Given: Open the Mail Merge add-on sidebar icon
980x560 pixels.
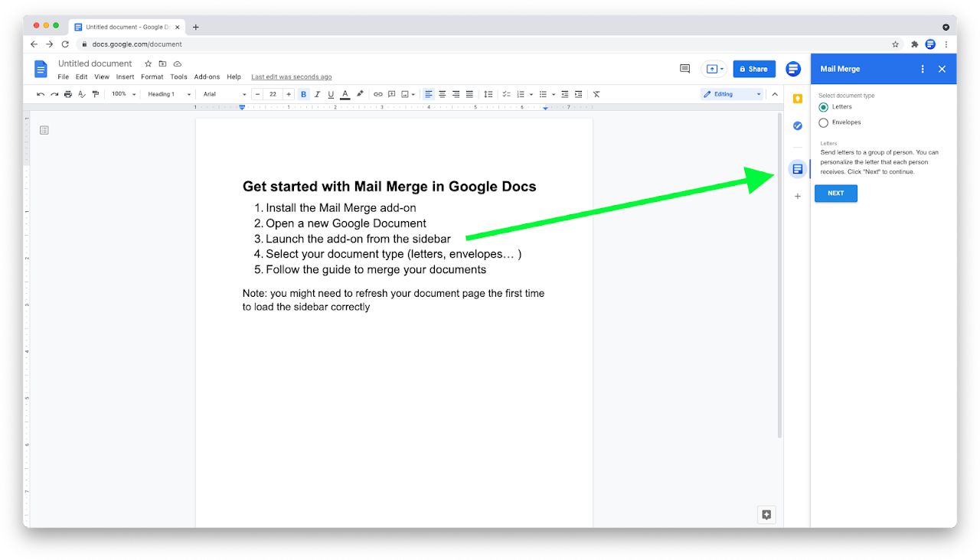Looking at the screenshot, I should pos(797,169).
